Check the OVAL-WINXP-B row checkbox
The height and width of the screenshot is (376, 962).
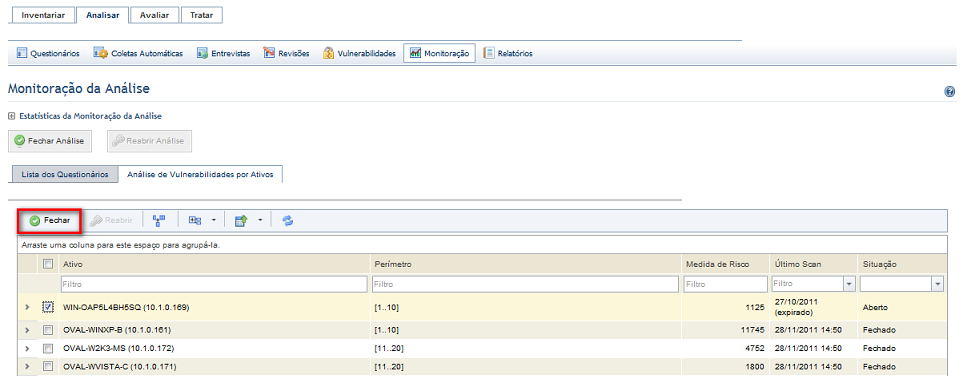pos(48,330)
